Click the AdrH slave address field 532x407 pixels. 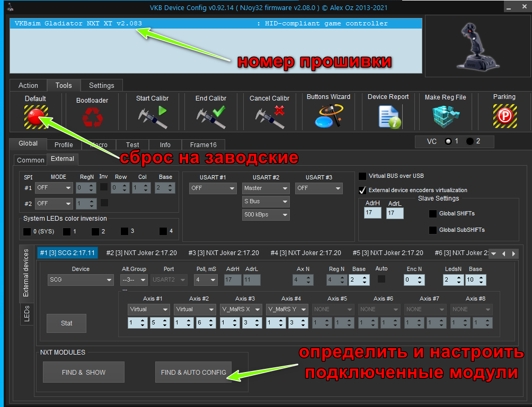click(373, 213)
